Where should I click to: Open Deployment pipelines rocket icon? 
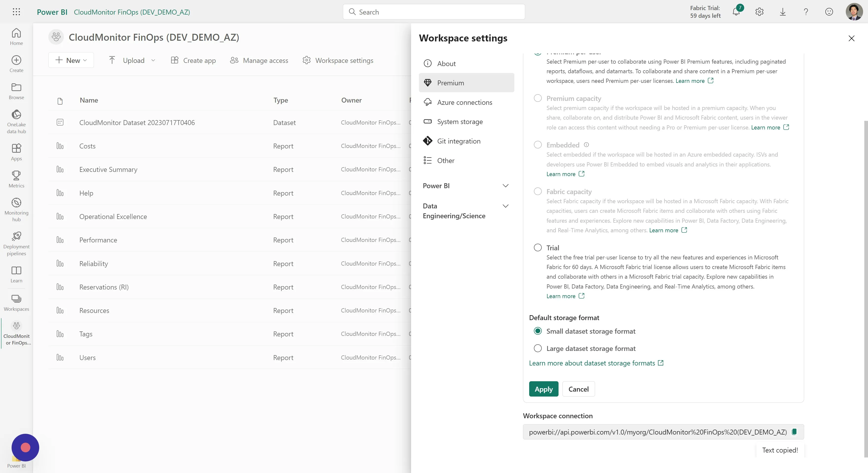tap(16, 244)
